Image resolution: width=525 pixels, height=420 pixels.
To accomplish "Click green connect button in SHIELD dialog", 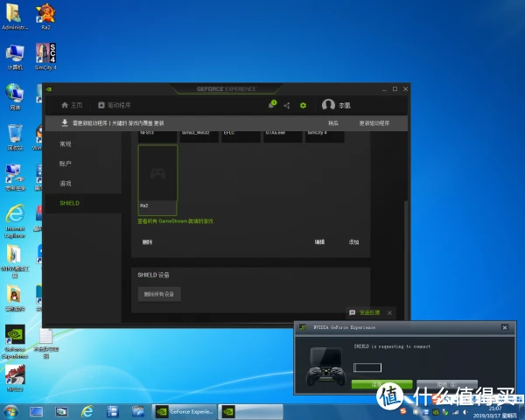I will (x=381, y=384).
